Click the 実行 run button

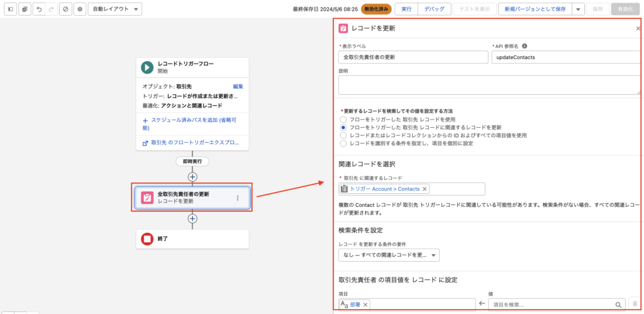tap(406, 9)
